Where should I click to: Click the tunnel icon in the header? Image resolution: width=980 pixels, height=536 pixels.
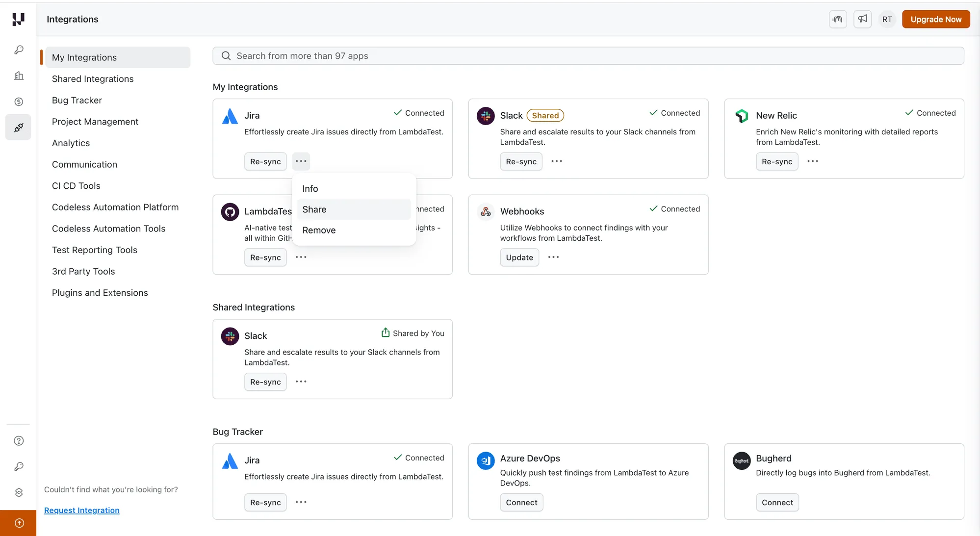coord(838,19)
